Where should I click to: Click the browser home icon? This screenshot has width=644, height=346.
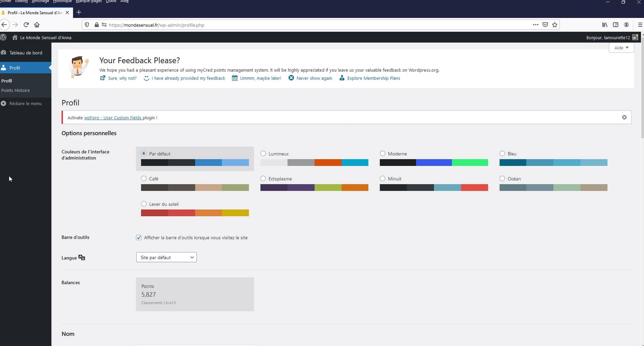[37, 25]
